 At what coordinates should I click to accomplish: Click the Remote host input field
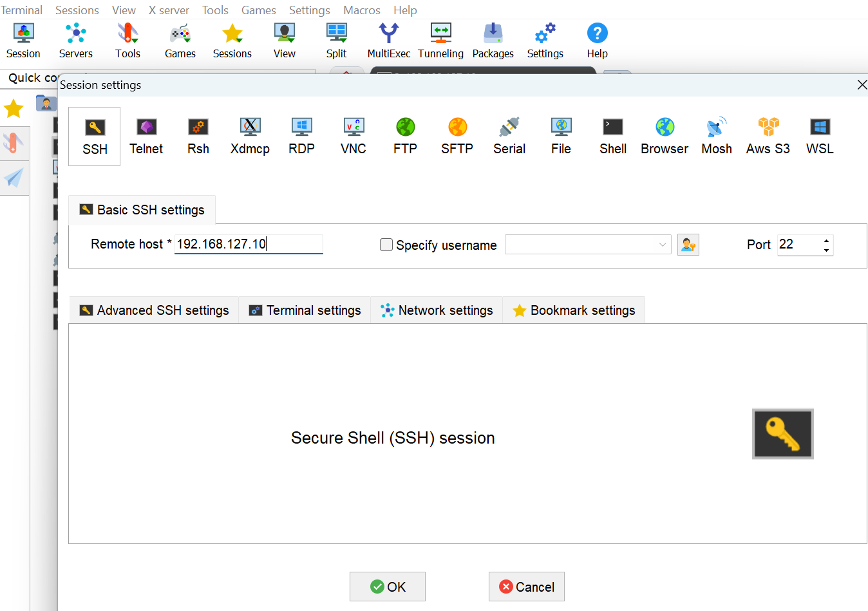(248, 244)
